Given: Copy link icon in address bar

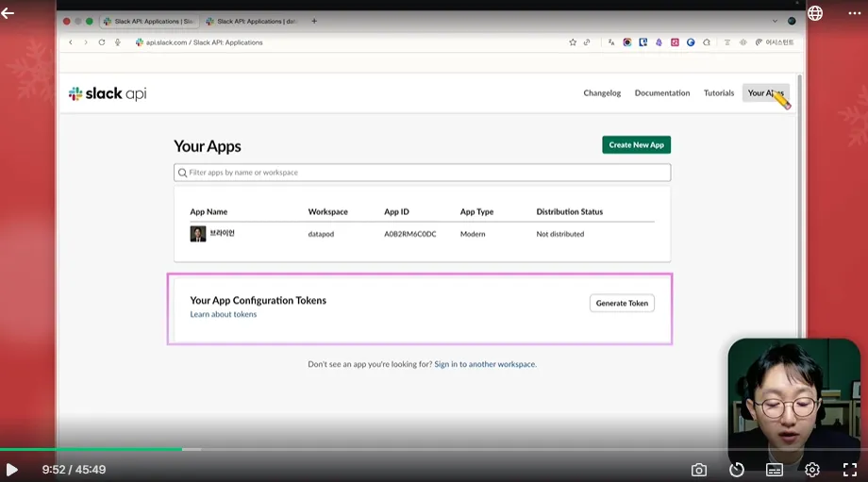Looking at the screenshot, I should click(x=587, y=42).
